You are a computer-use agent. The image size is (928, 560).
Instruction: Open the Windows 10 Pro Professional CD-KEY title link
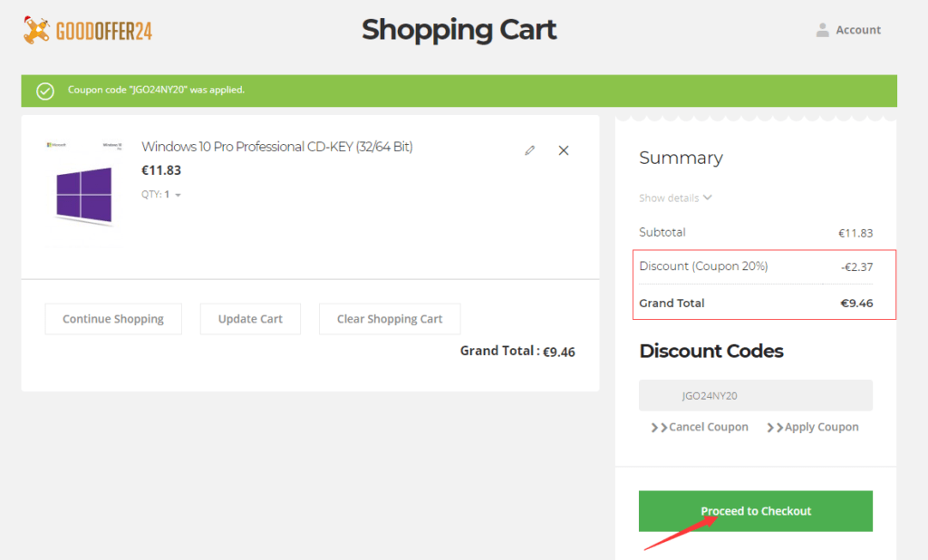[277, 147]
